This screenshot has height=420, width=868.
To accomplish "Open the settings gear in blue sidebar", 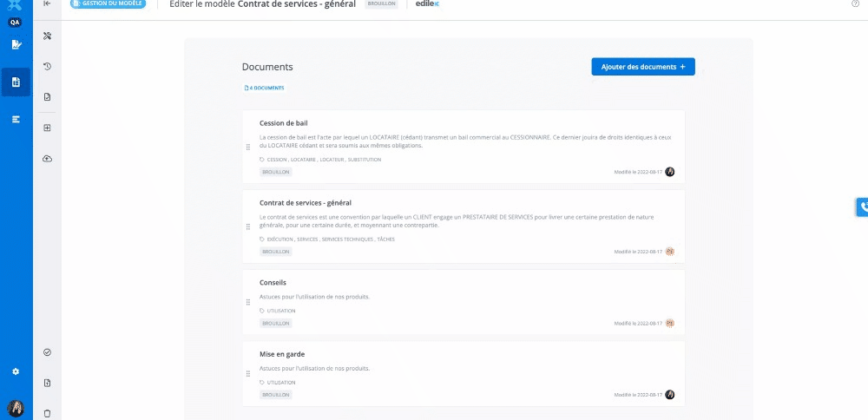I will [16, 371].
